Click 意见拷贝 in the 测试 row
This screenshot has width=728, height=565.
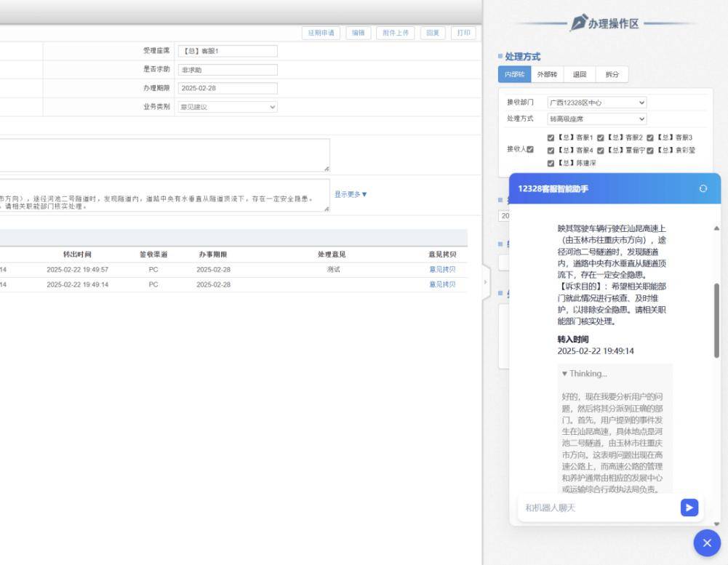click(442, 269)
